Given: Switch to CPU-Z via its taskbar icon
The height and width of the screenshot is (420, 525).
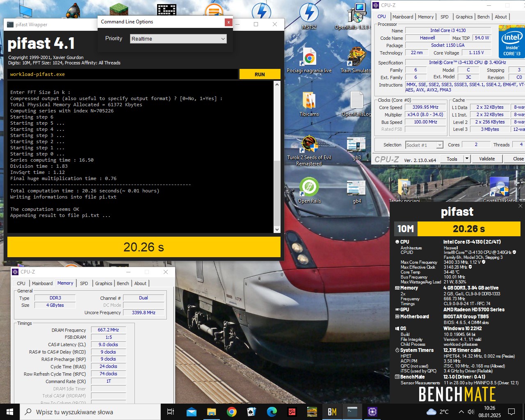Looking at the screenshot, I should tap(372, 412).
